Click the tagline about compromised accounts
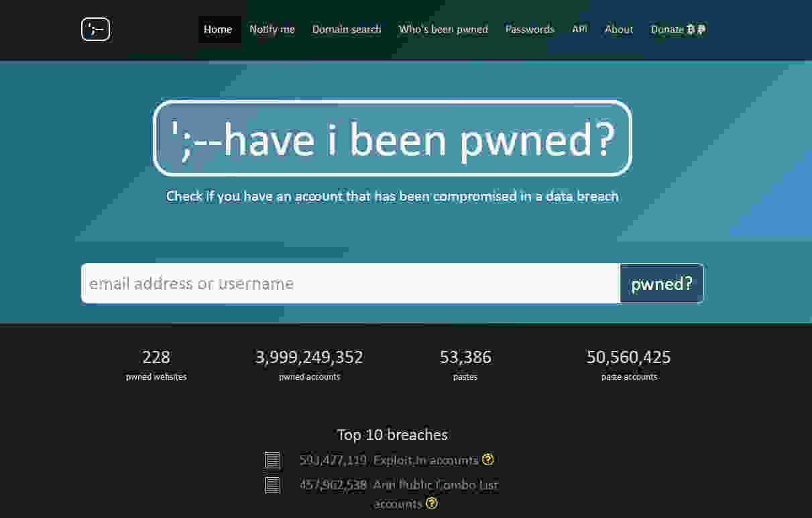 point(392,197)
